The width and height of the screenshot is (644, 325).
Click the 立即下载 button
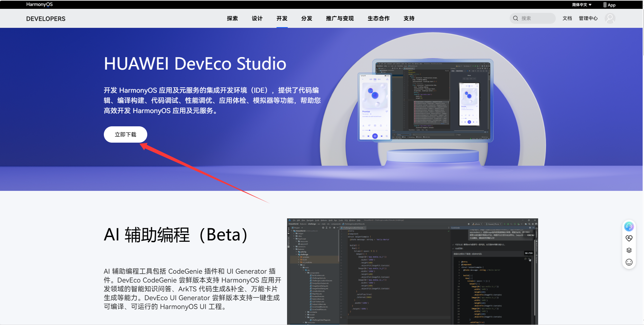pyautogui.click(x=126, y=134)
